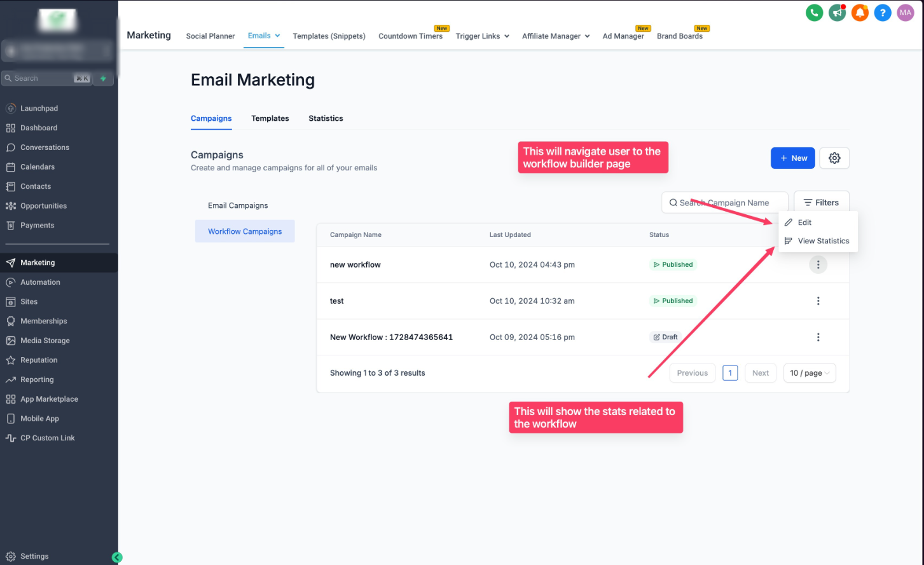Expand the Trigger Links dropdown
Screen dimensions: 924x565
pos(483,36)
